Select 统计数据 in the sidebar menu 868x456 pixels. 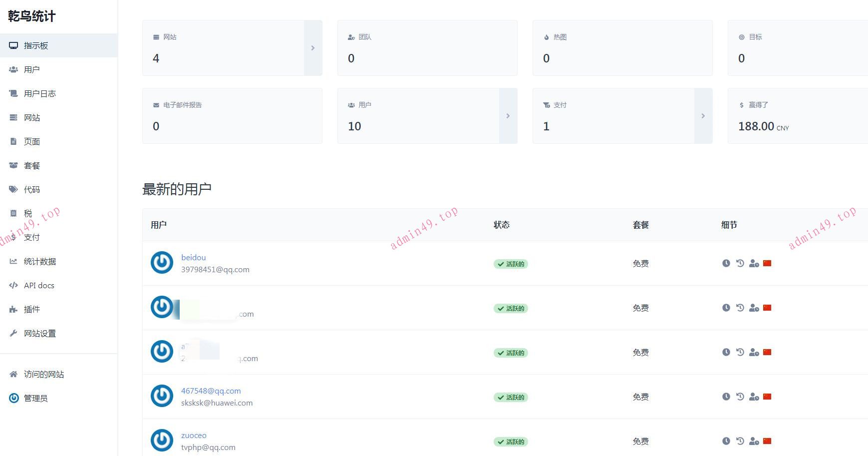coord(39,261)
